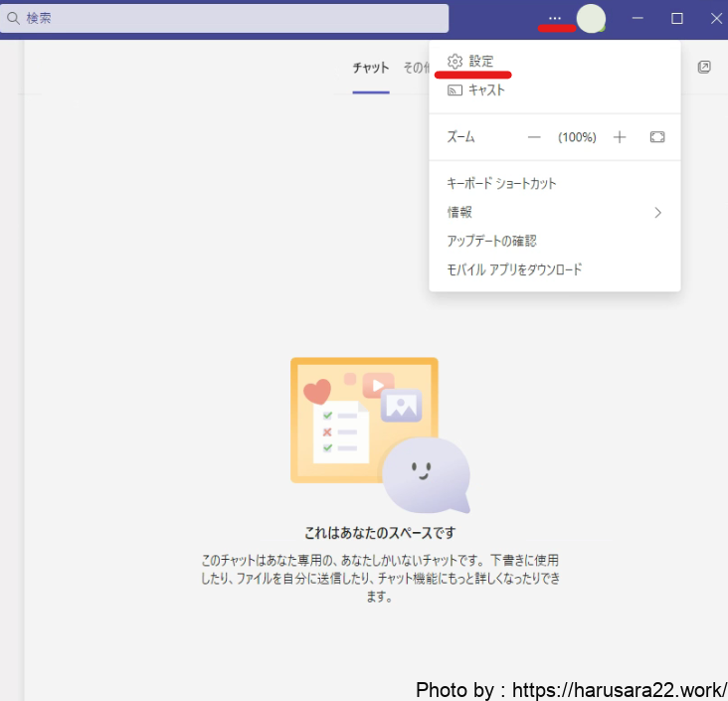Expand the 情報 submenu
This screenshot has width=728, height=701.
(x=554, y=213)
